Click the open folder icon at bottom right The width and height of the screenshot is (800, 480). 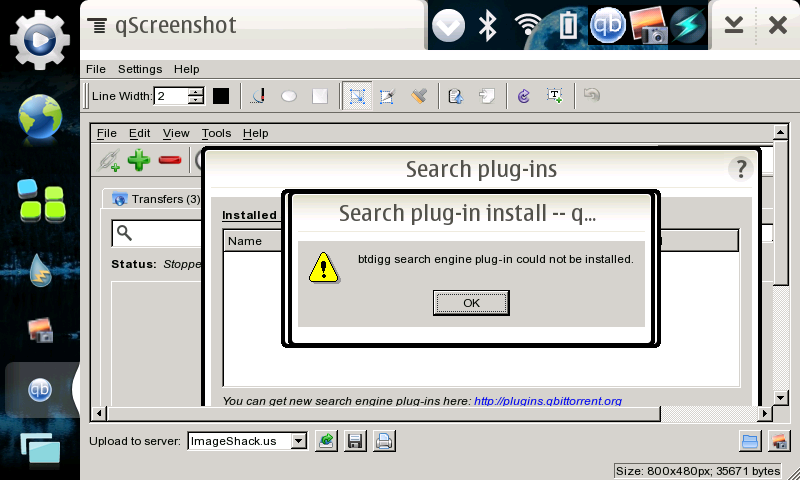coord(750,441)
